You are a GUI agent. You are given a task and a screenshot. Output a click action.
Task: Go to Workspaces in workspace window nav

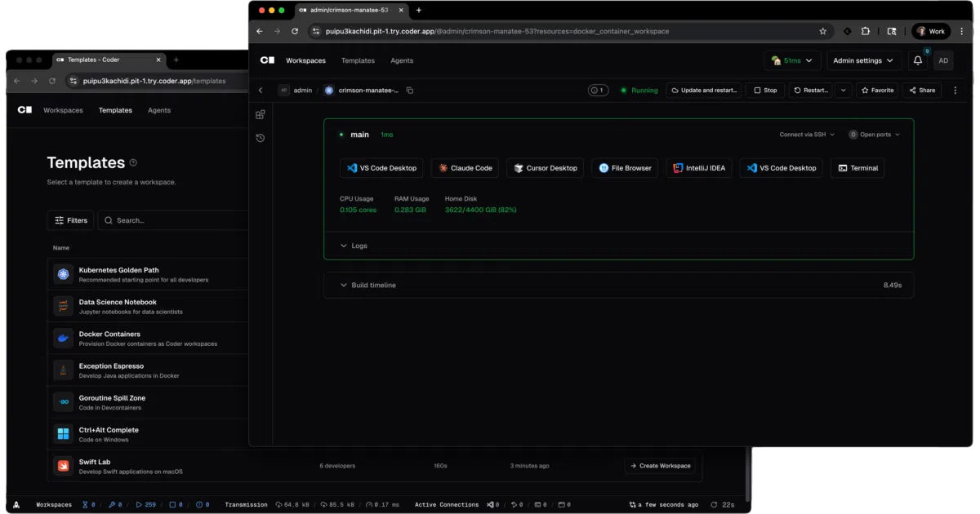pyautogui.click(x=305, y=60)
